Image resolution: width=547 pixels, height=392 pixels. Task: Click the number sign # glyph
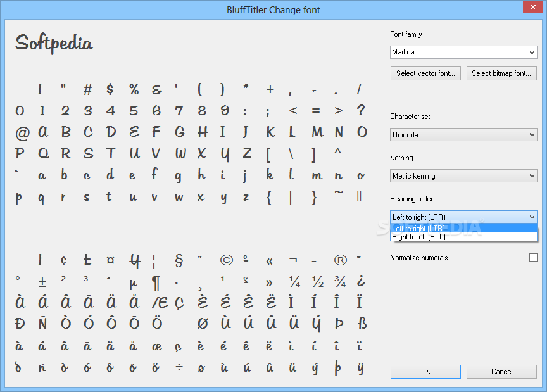tap(87, 90)
